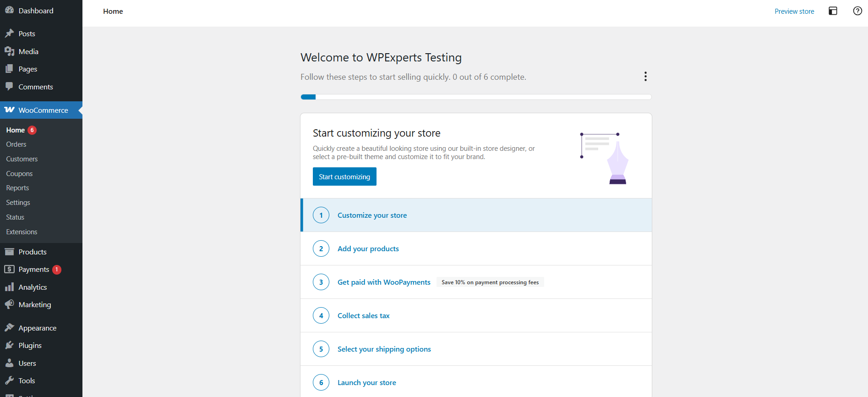The height and width of the screenshot is (397, 868).
Task: Click the Marketing megaphone icon
Action: coord(9,304)
